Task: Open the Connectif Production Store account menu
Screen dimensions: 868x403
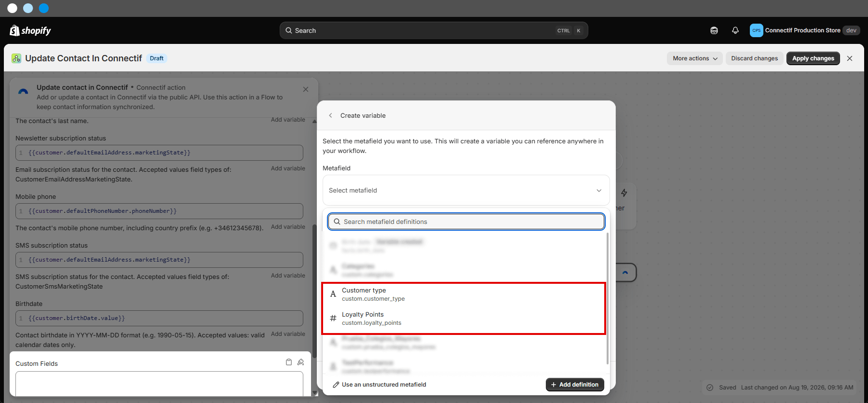Action: 804,30
